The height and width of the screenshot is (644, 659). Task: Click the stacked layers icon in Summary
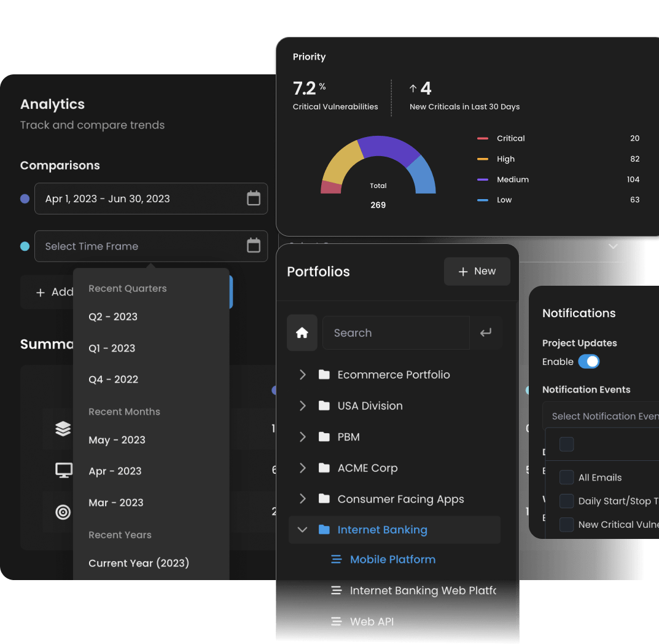coord(63,429)
